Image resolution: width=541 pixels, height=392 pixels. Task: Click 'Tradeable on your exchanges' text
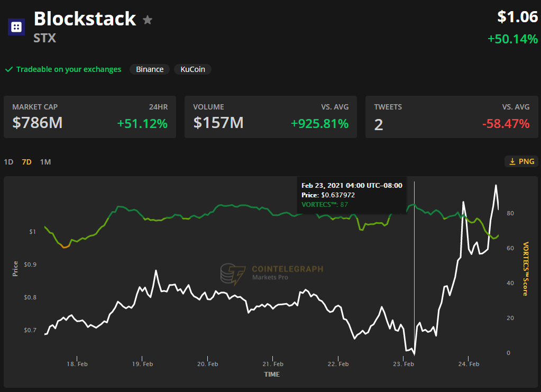point(69,69)
